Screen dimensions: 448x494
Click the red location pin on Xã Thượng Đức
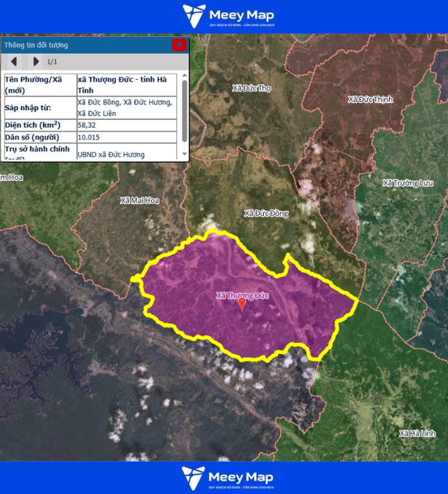coord(242,304)
